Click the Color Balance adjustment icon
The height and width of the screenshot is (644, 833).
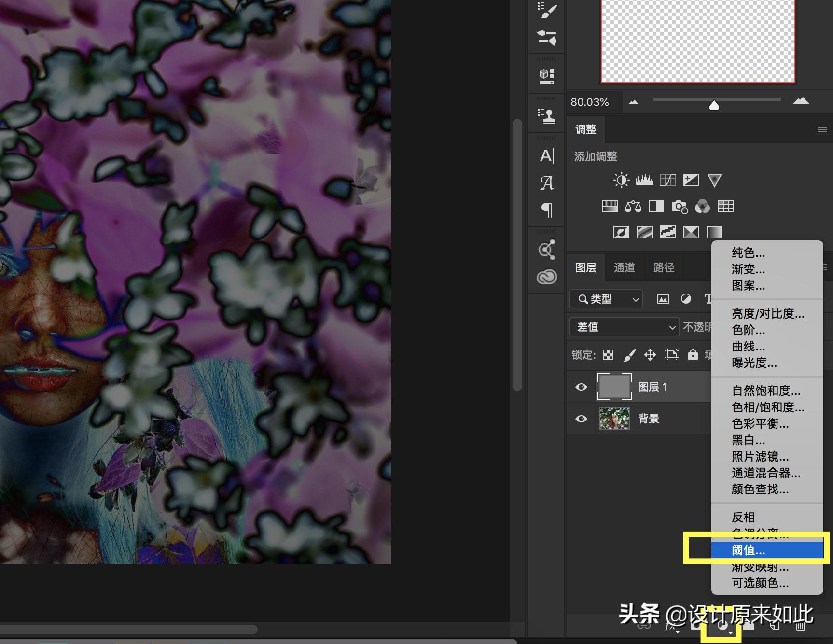tap(633, 207)
